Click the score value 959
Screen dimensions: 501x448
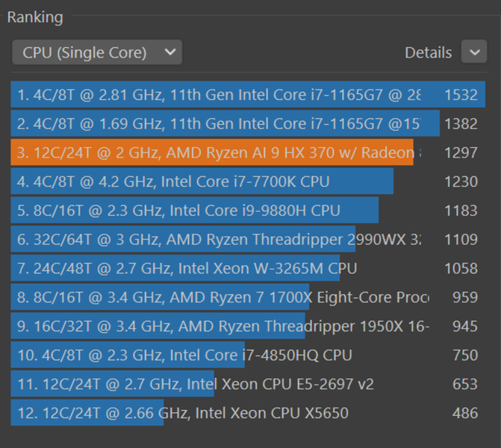pyautogui.click(x=465, y=297)
